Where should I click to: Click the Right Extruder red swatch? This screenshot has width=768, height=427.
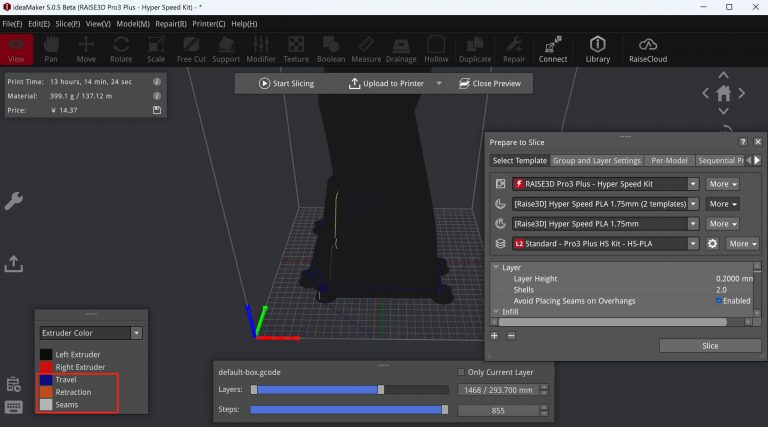[x=46, y=367]
